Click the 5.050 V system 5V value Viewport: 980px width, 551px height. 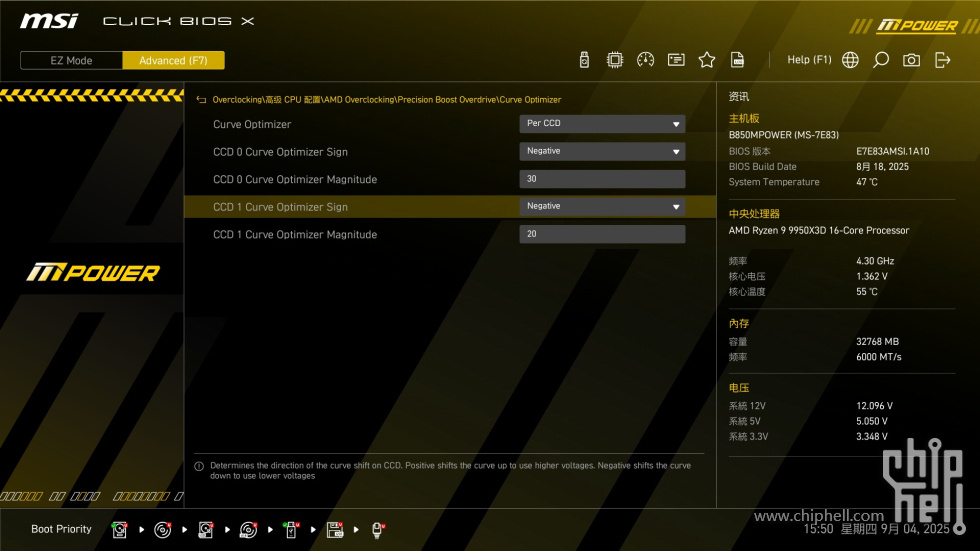[872, 421]
